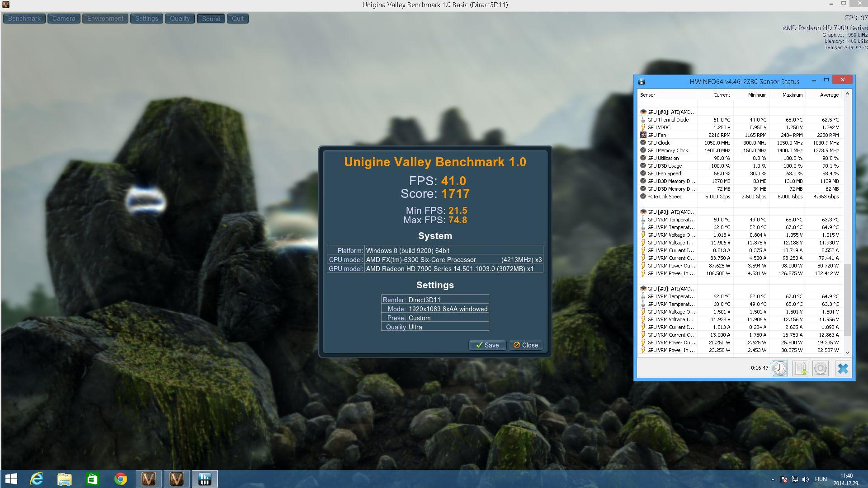Open the Benchmark menu button

24,19
